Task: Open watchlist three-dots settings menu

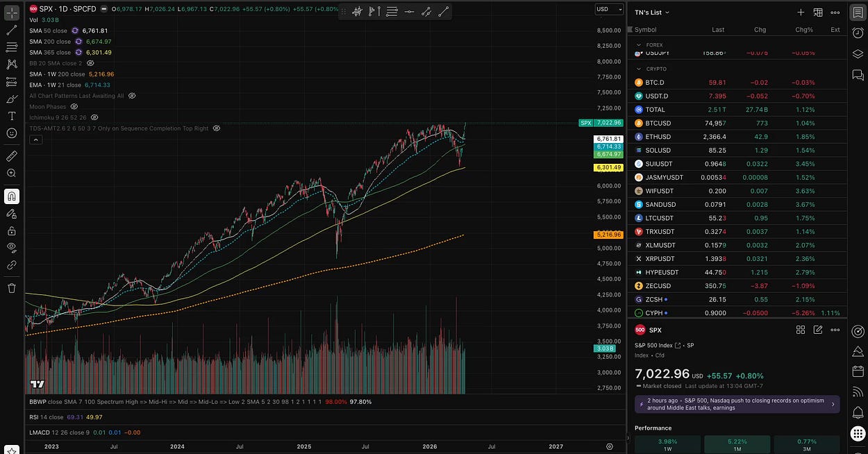Action: [835, 12]
